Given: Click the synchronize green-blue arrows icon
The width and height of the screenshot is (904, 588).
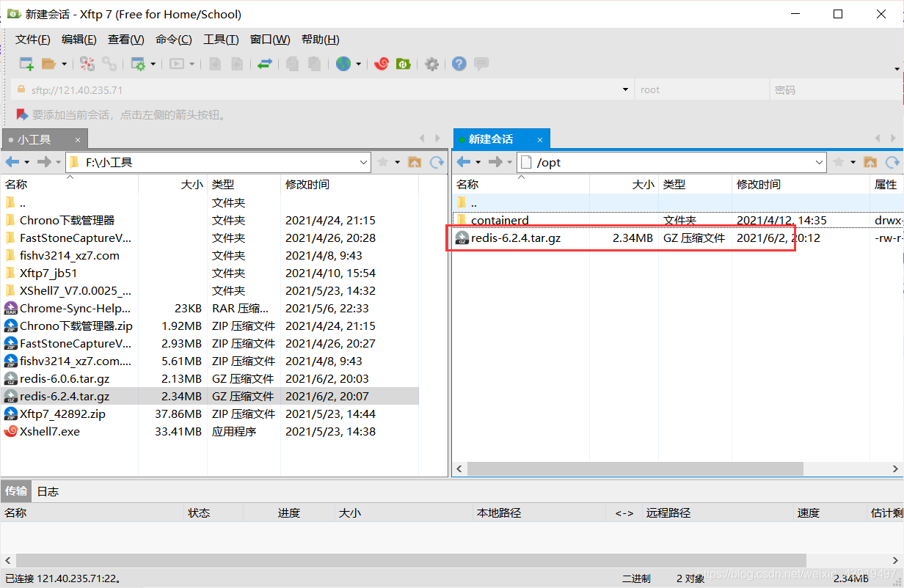Looking at the screenshot, I should tap(265, 64).
